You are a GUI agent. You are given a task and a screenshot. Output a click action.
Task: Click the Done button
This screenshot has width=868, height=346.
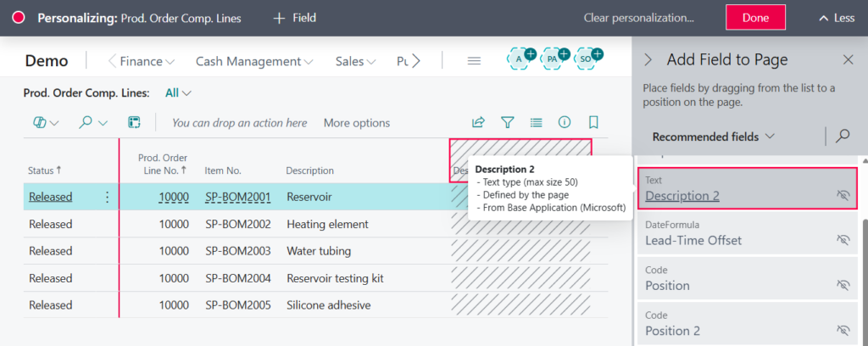tap(754, 18)
